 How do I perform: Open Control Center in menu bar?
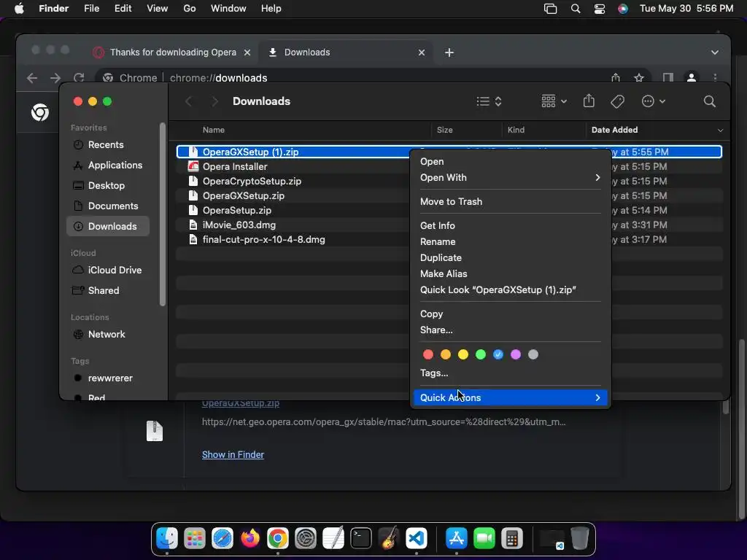point(600,9)
